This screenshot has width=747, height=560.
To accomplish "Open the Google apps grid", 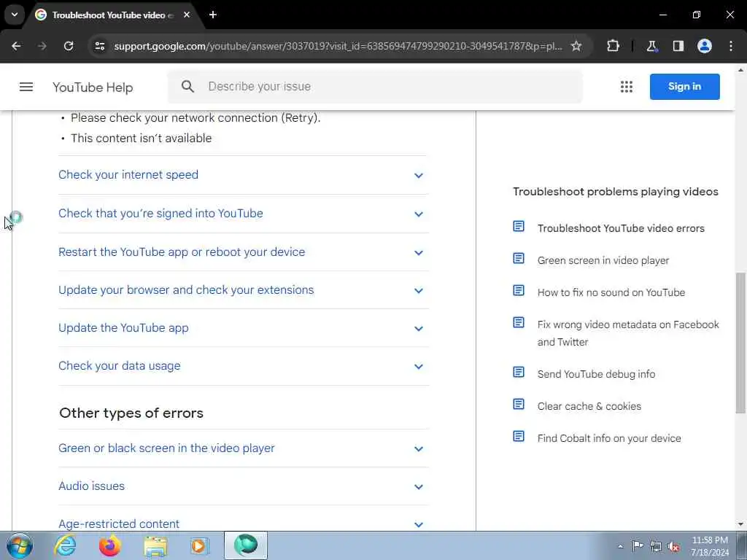I will pos(627,87).
